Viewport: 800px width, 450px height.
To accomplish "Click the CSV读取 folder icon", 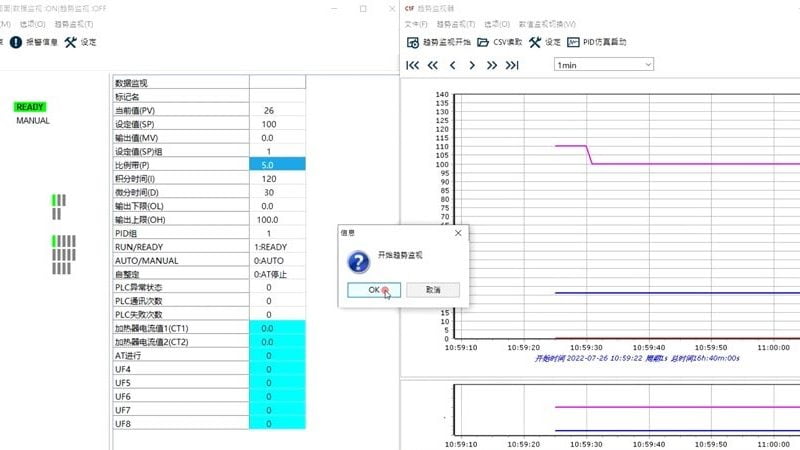I will (x=483, y=43).
